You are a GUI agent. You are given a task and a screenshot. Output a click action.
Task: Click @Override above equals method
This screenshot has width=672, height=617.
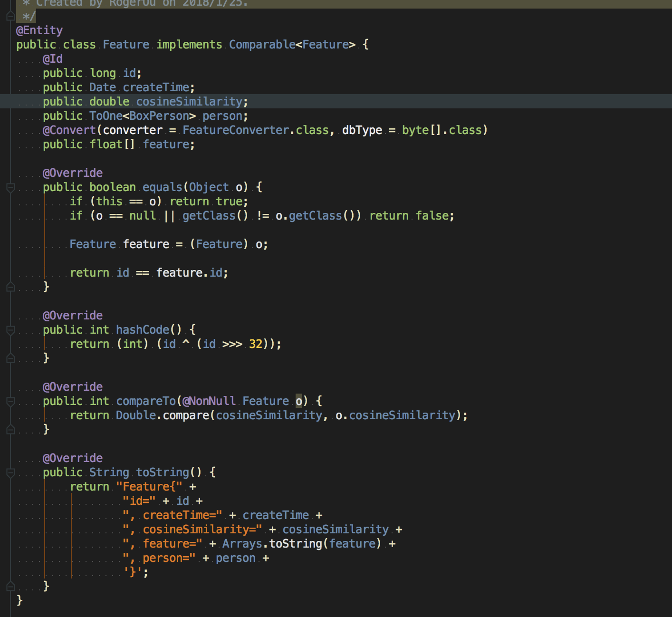[x=73, y=173]
